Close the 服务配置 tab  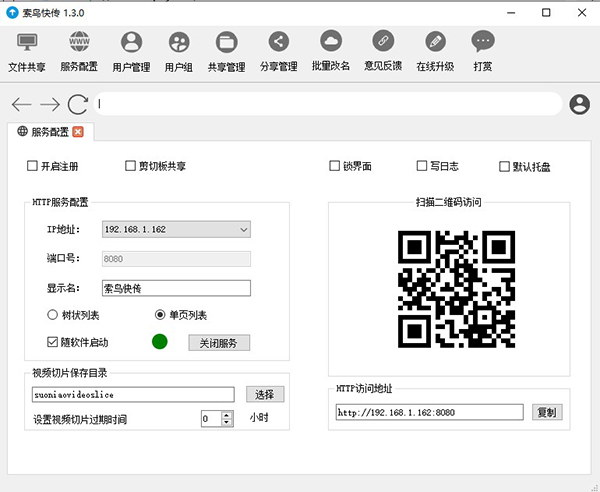[78, 132]
